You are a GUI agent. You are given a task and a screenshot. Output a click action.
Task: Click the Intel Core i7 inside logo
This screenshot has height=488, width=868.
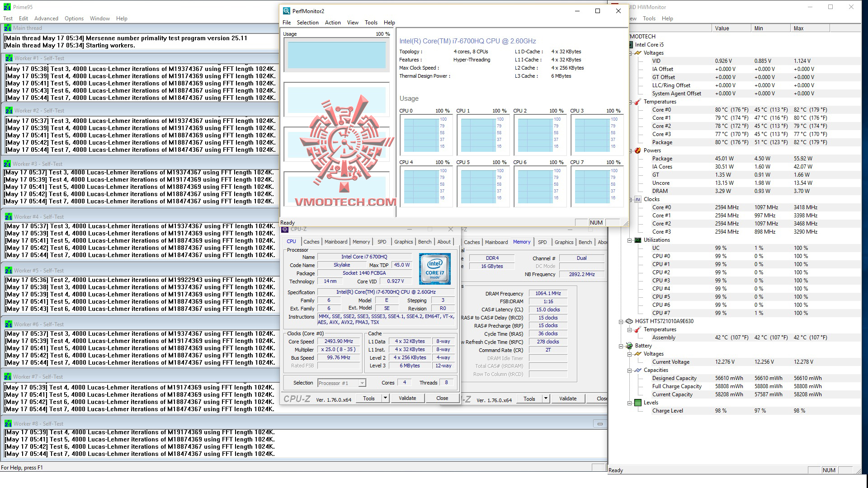434,268
